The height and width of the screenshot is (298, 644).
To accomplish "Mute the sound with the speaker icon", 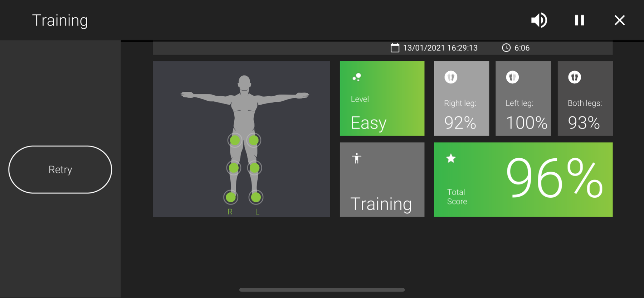I will pos(539,20).
